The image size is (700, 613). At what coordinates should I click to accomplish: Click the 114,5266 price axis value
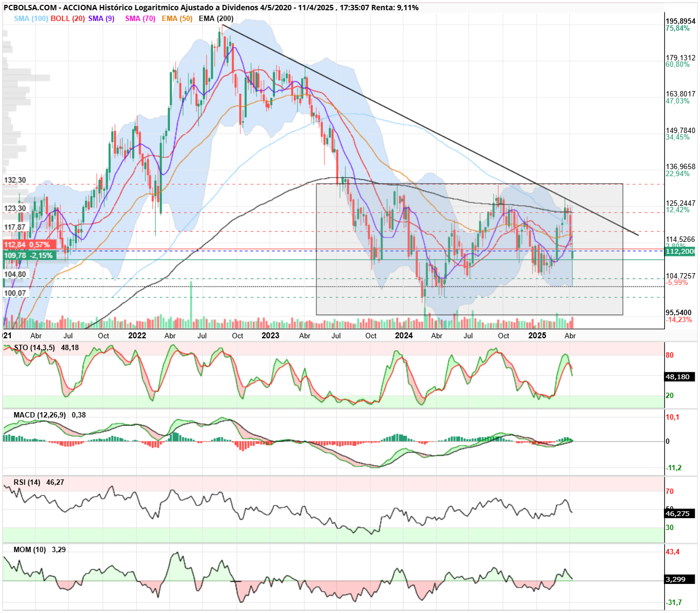(681, 239)
